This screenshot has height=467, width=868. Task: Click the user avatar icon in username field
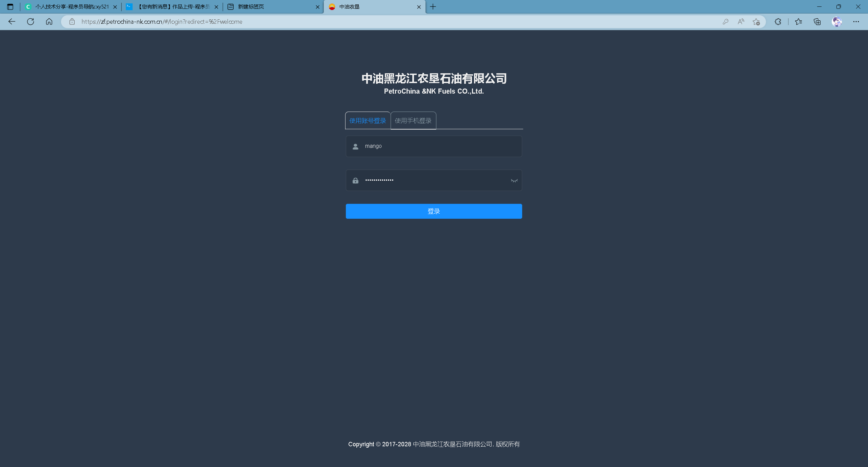pos(355,147)
